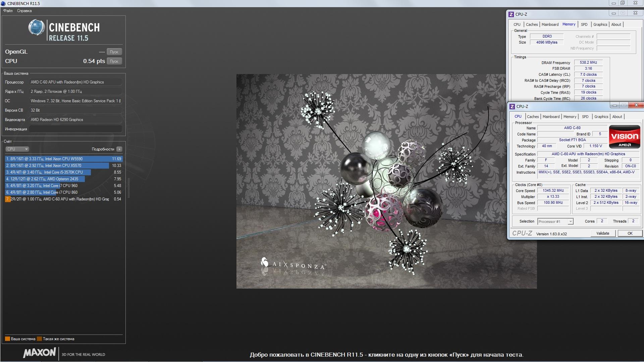Click the CPU-Z icon in back window title

511,14
